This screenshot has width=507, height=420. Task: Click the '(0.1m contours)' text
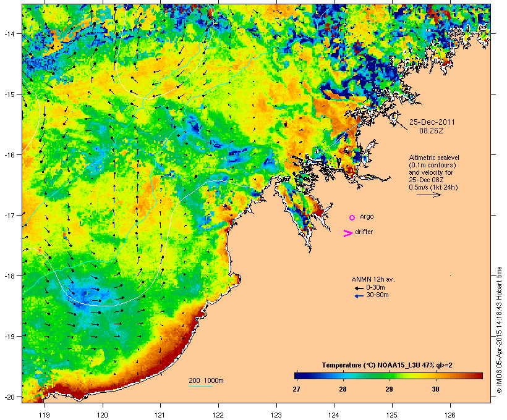[433, 165]
